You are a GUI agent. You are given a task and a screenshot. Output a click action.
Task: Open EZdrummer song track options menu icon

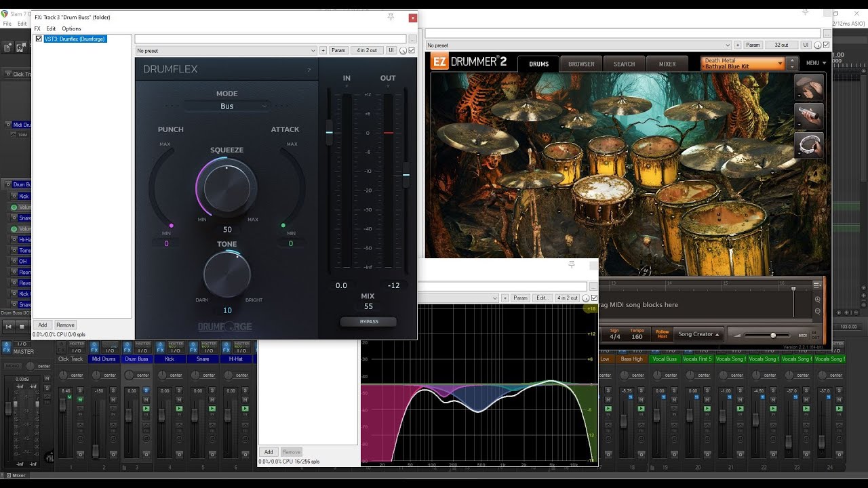817,285
